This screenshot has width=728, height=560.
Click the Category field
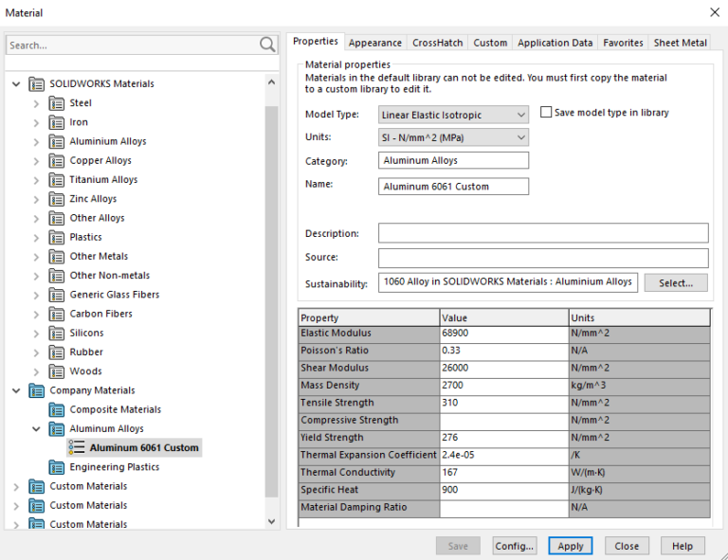[x=453, y=160]
